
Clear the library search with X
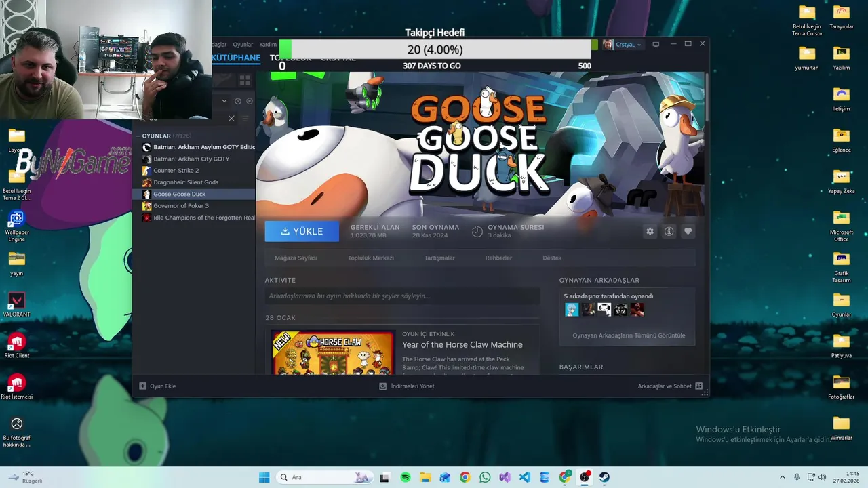coord(231,118)
